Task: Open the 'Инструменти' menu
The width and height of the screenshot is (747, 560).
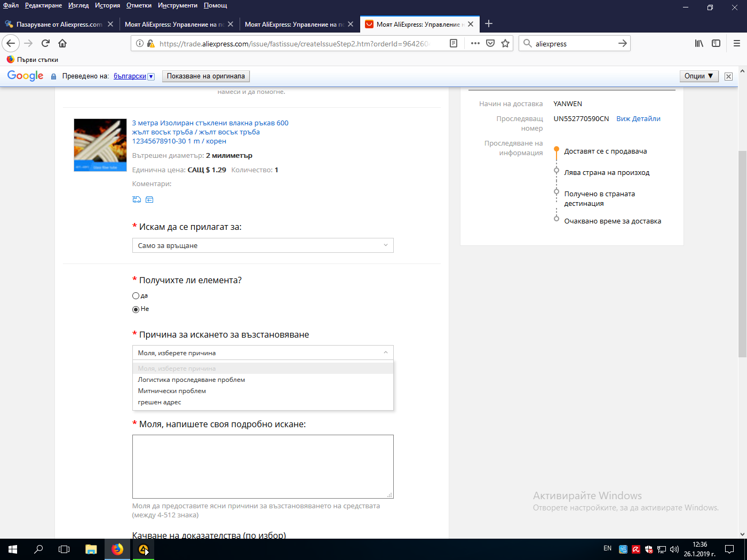Action: [177, 5]
